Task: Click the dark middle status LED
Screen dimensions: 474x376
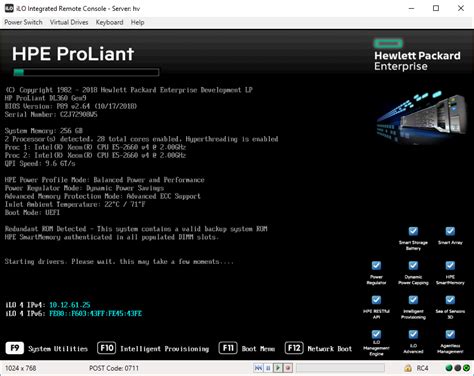Action: point(458,368)
